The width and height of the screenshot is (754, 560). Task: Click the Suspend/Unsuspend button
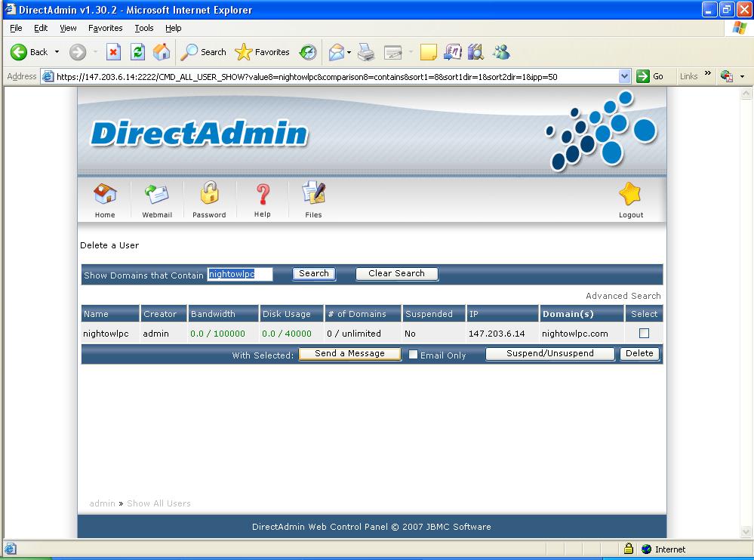(550, 354)
